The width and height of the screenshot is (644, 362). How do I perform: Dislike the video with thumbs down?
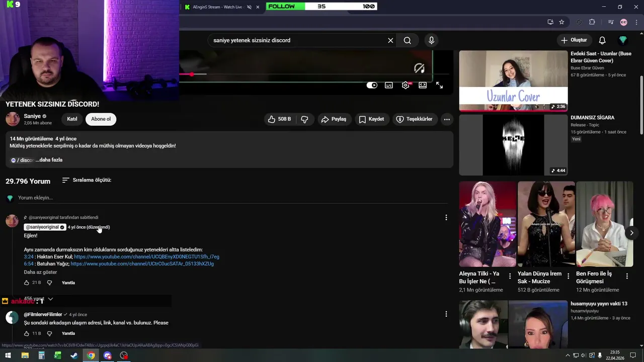[x=304, y=119]
